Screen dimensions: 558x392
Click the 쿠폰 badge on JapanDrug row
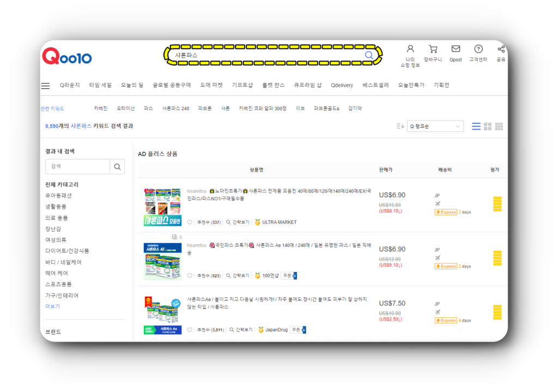[x=298, y=330]
